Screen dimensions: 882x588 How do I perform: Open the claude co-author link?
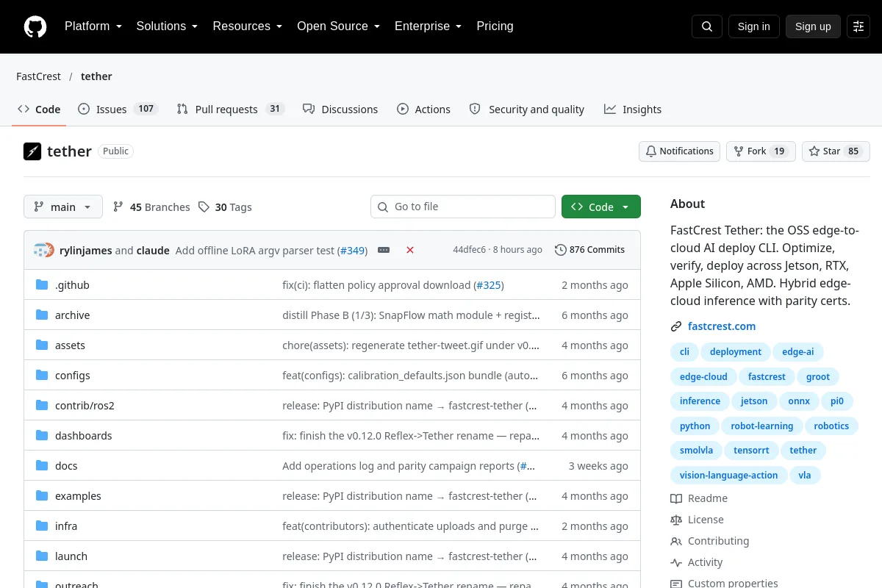point(153,251)
